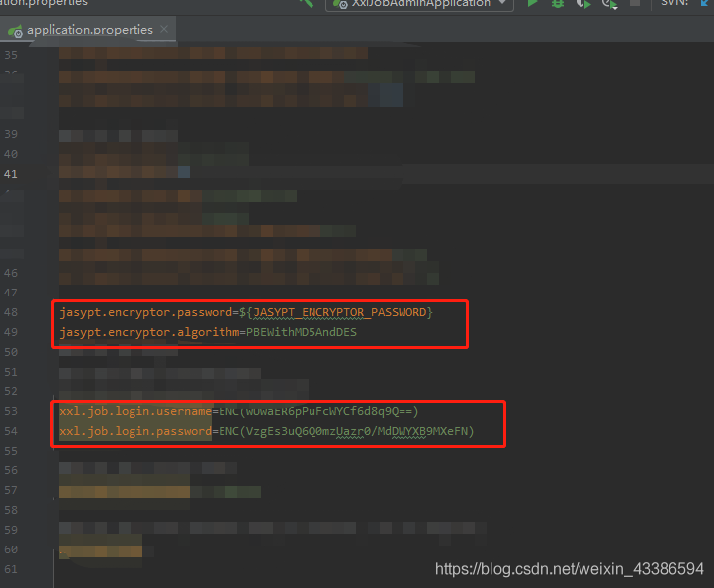Start debugging with the bug icon
Screen dimensions: 714x588
[x=558, y=4]
